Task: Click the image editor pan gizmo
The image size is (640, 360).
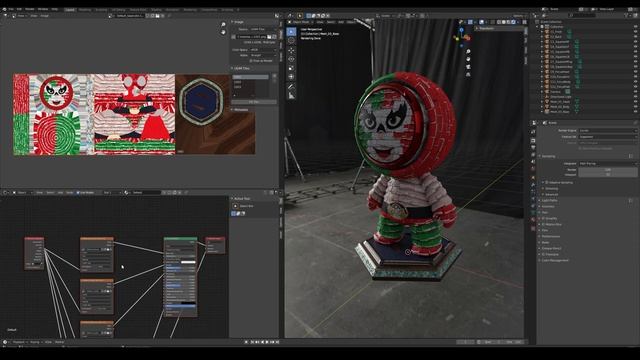Action: point(223,32)
